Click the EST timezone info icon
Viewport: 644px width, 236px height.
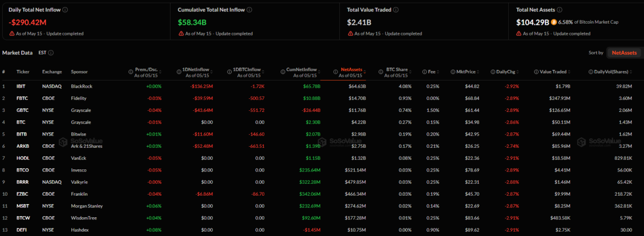pos(51,53)
